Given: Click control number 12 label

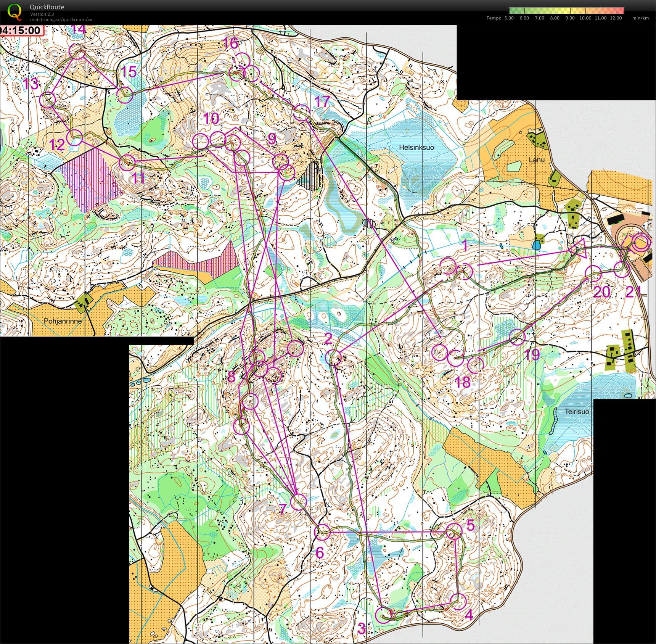Looking at the screenshot, I should coord(57,145).
